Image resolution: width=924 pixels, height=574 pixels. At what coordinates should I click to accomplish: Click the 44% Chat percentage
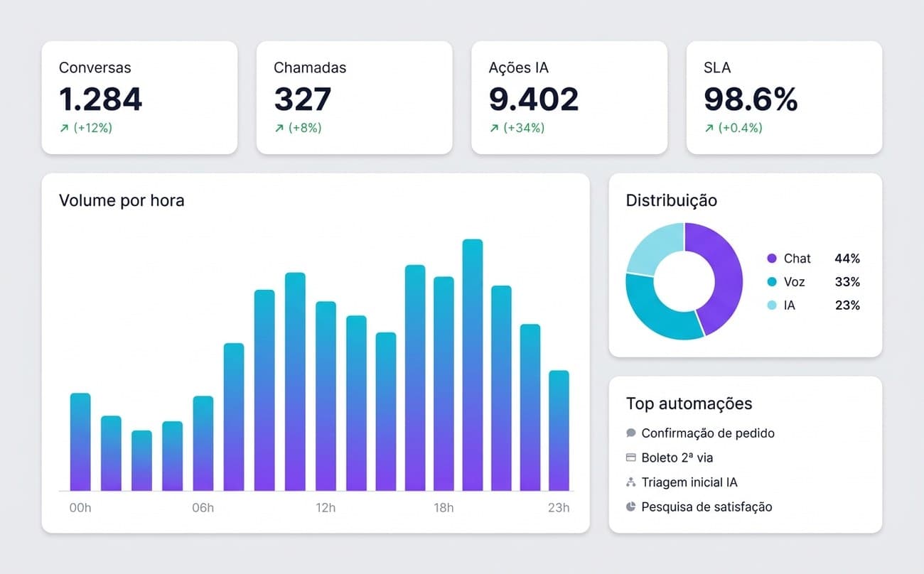(x=847, y=259)
